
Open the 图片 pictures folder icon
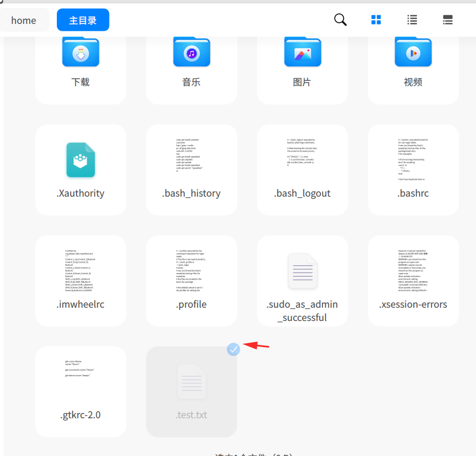pyautogui.click(x=303, y=52)
